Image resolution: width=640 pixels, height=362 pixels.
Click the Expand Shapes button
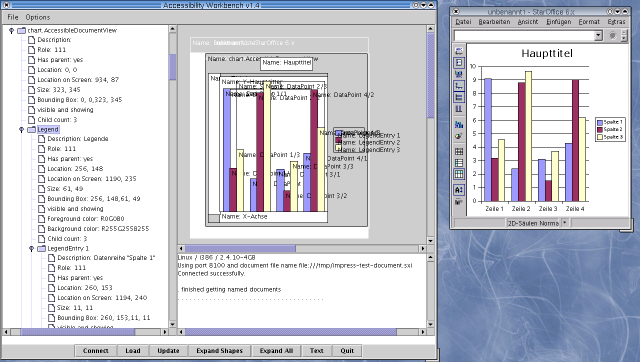tap(219, 351)
